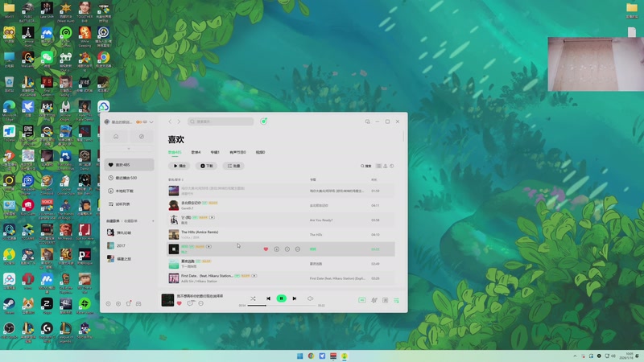
Task: Open the first self-created playlist in the sidebar
Action: click(x=129, y=232)
